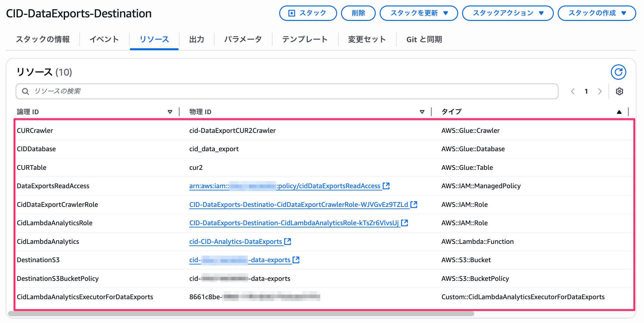This screenshot has width=644, height=323.
Task: Open external link icon for CidLambdaAnalyticsRole
Action: [404, 223]
